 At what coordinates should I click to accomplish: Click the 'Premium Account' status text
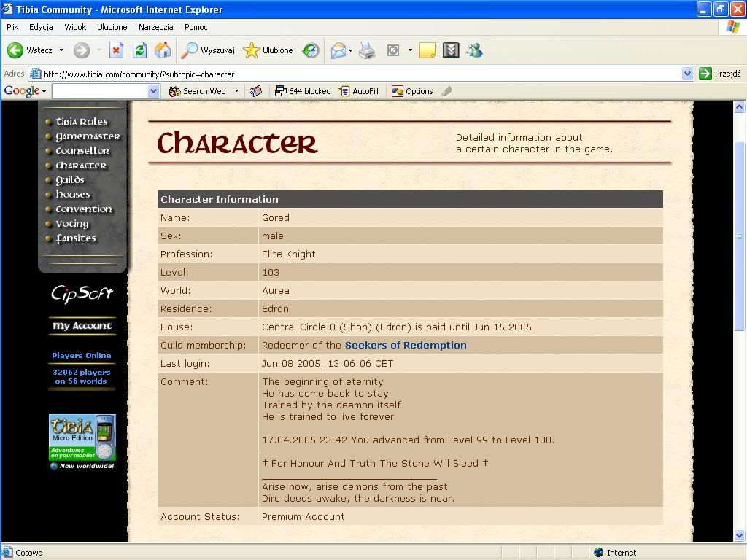click(x=303, y=517)
